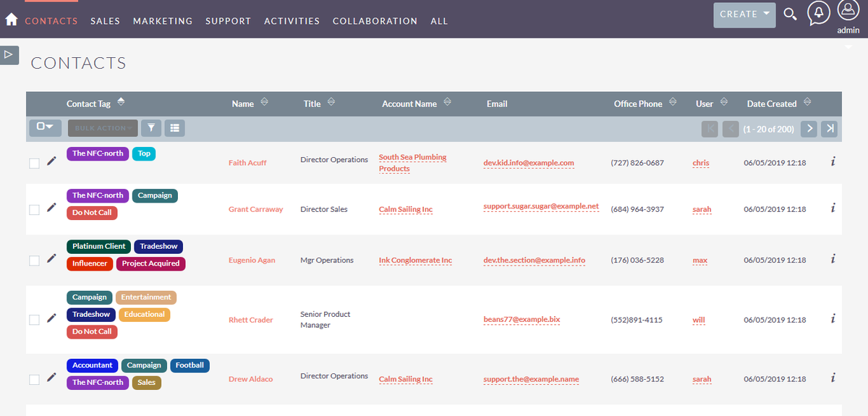Edit Grant Carraway with pencil icon
This screenshot has width=868, height=416.
(51, 208)
